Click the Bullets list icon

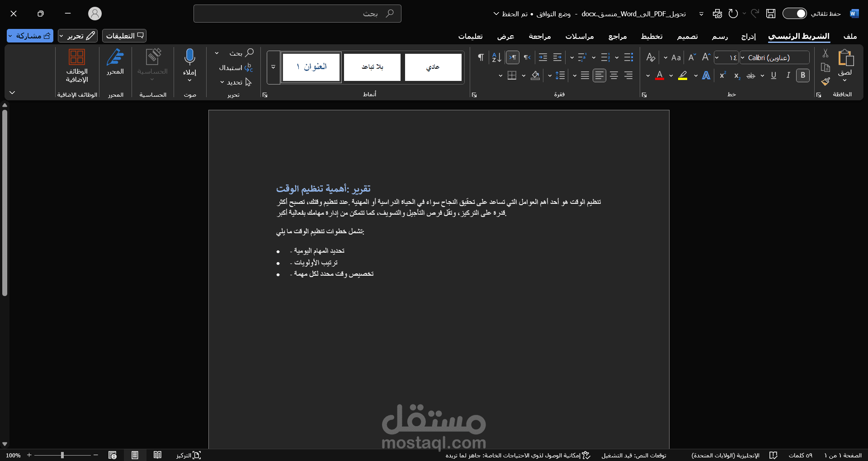click(628, 57)
